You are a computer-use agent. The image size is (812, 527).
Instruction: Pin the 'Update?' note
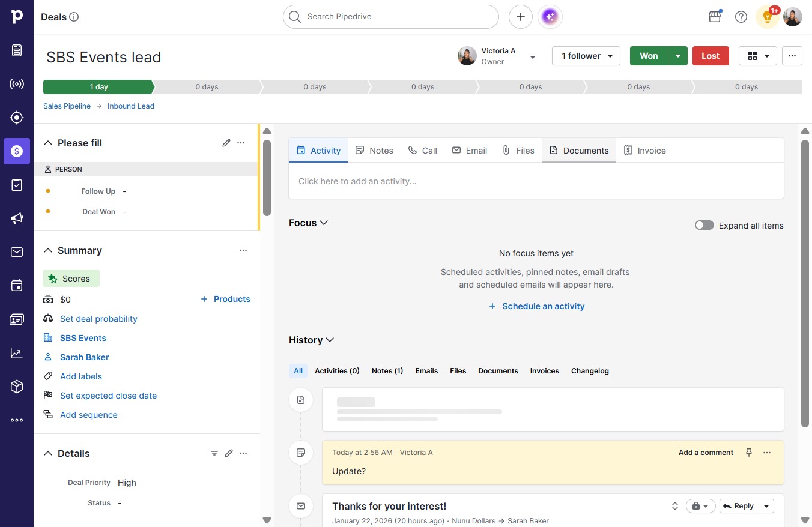[749, 453]
